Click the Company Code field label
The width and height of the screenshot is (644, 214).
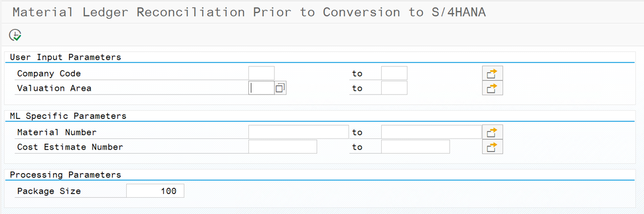click(49, 74)
